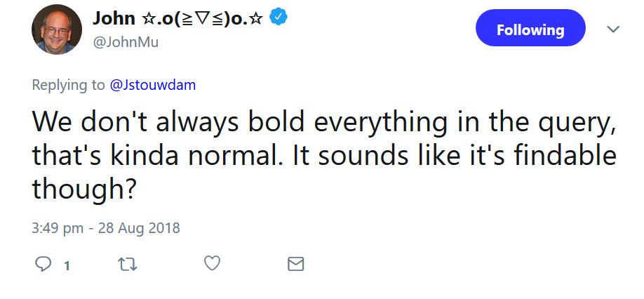Screen dimensions: 644x299
Task: Click the word "findable" in the tweet
Action: pos(563,156)
